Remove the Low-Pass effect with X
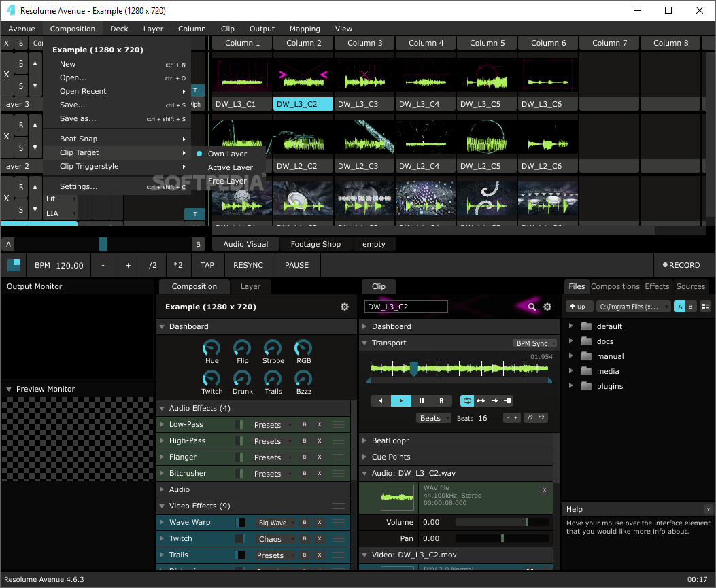The image size is (716, 588). (320, 425)
